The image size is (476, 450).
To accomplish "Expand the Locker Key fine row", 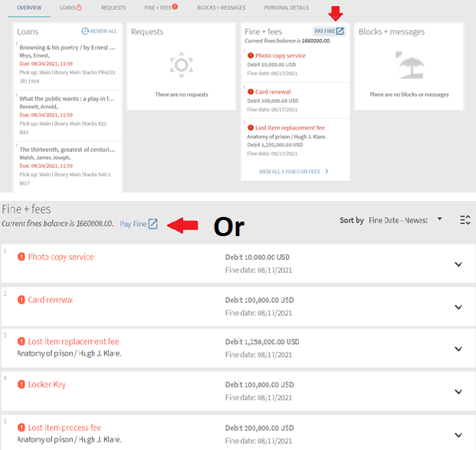I will point(458,391).
